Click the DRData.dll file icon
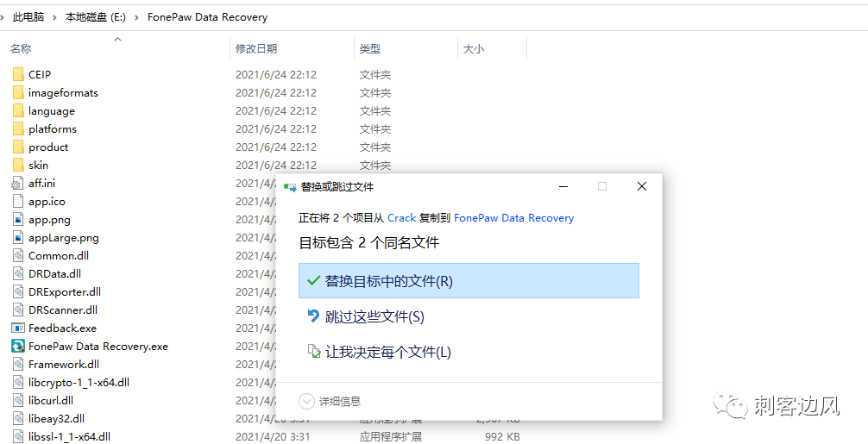 tap(18, 273)
